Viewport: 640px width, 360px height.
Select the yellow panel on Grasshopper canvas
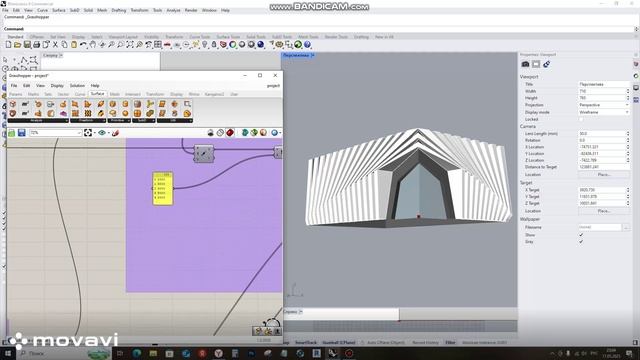coord(162,189)
